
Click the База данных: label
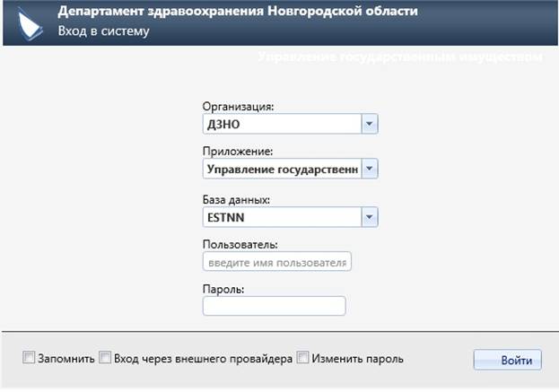[238, 199]
